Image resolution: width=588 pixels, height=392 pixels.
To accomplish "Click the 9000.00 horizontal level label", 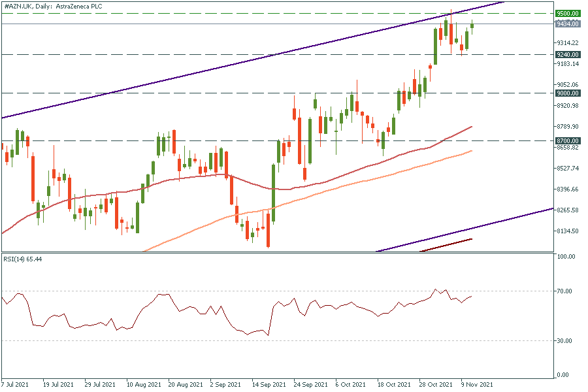I will [x=566, y=93].
